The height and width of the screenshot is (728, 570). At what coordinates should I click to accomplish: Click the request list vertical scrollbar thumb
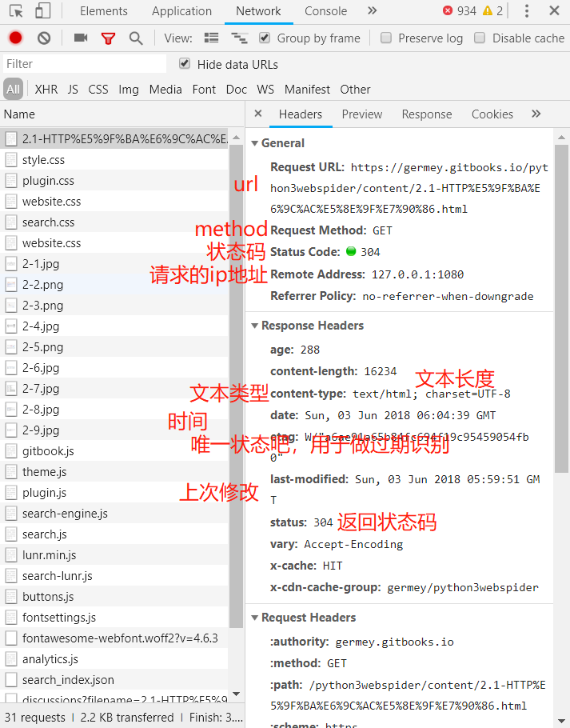point(236,386)
